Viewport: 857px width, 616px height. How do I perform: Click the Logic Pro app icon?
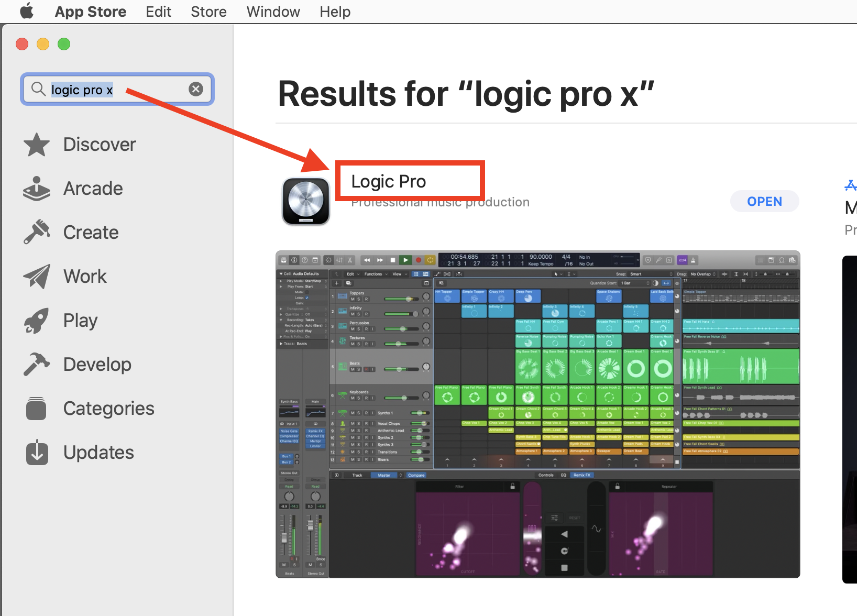pyautogui.click(x=306, y=201)
